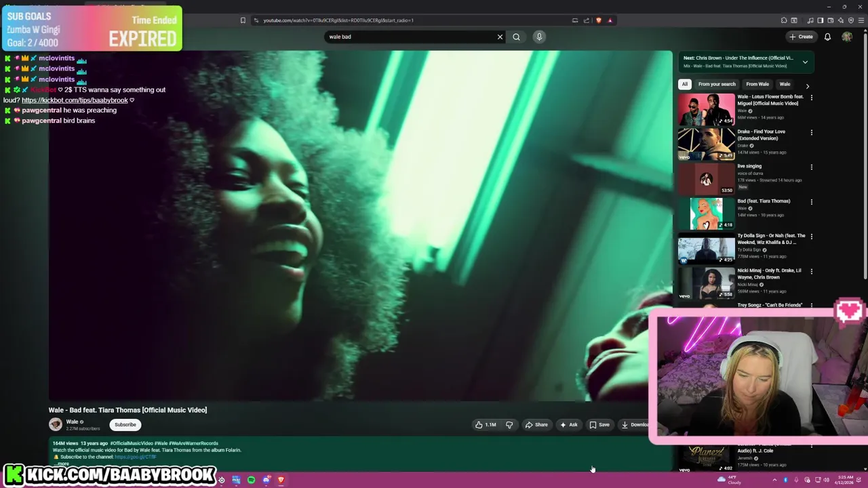The width and height of the screenshot is (868, 488).
Task: Show hidden system tray icons chevron
Action: click(774, 480)
